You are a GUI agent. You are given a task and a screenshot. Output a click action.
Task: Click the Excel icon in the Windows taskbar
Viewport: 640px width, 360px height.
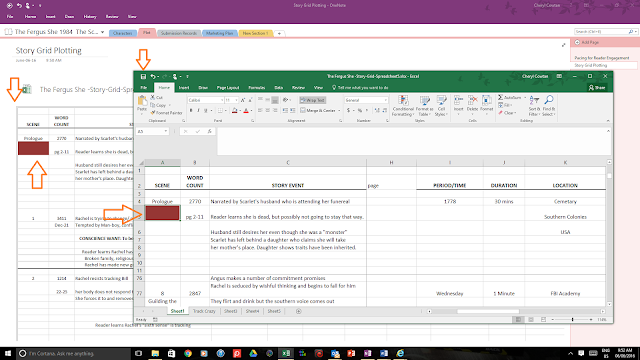pos(286,353)
